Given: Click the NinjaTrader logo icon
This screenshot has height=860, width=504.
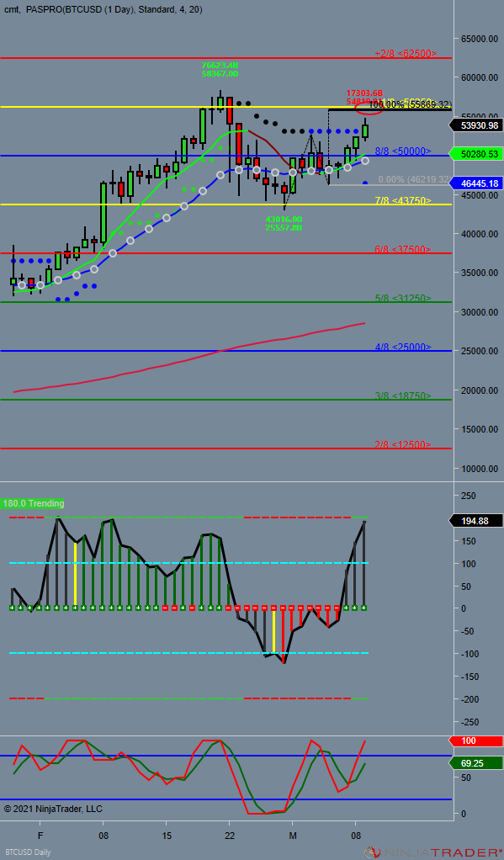Looking at the screenshot, I should [373, 852].
